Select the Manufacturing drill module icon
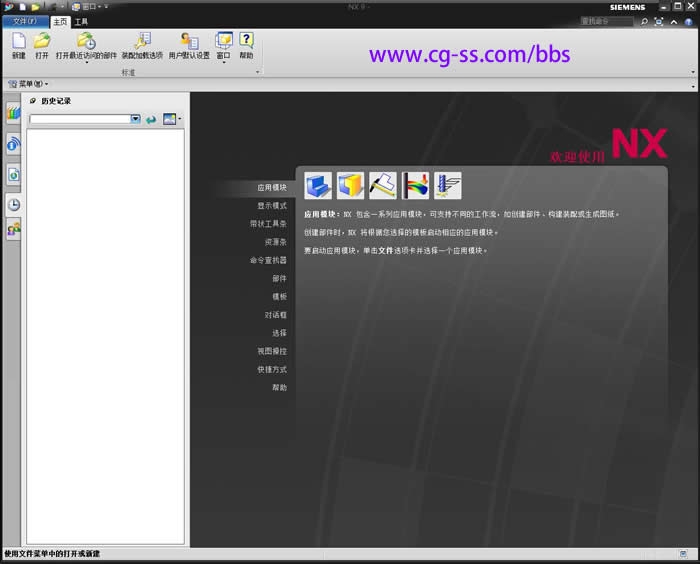 coord(448,185)
